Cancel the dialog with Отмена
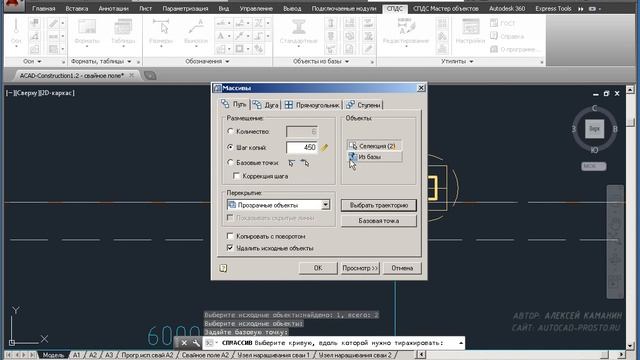The image size is (640, 360). 402,268
